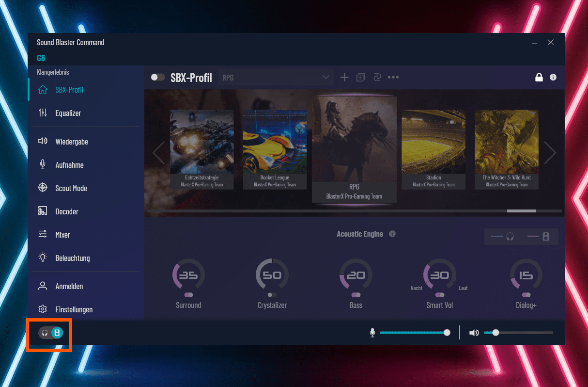Image resolution: width=588 pixels, height=387 pixels.
Task: Open the three-dot more options menu
Action: coord(393,77)
